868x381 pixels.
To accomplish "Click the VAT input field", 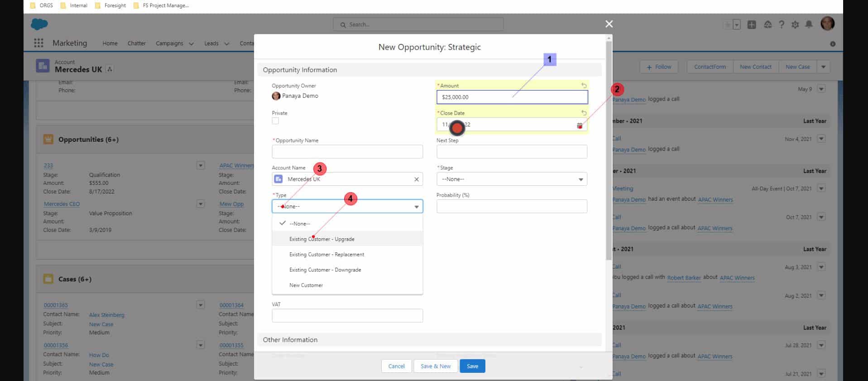I will tap(347, 315).
